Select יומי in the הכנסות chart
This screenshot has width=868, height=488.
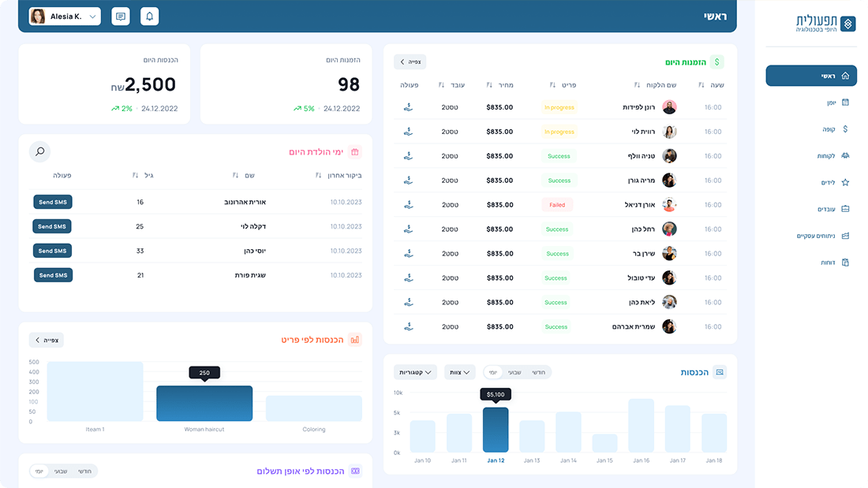point(492,372)
